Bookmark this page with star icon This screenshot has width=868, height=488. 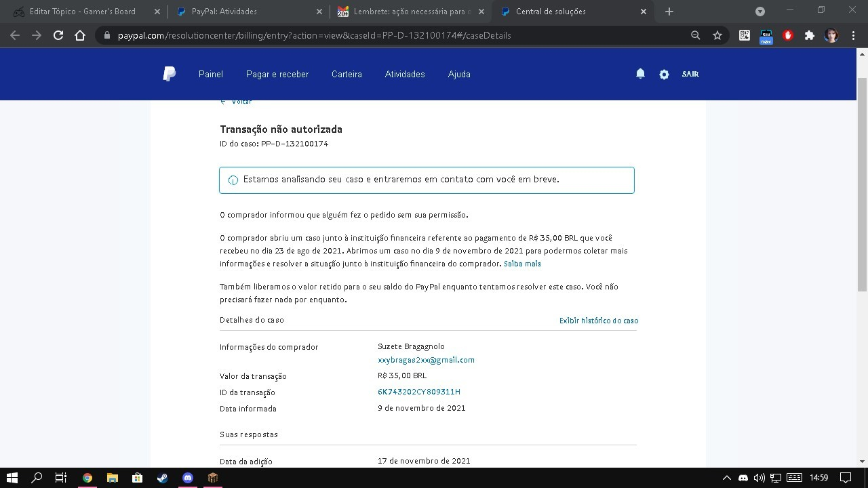tap(717, 35)
